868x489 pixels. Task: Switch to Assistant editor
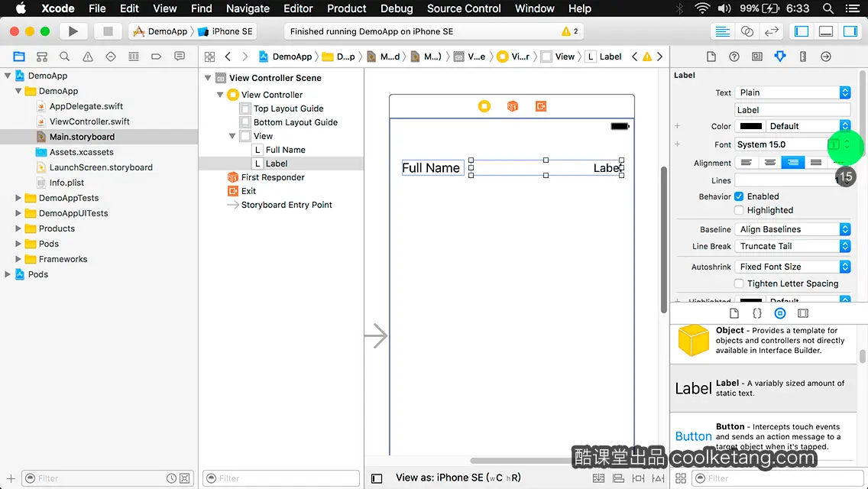(747, 31)
